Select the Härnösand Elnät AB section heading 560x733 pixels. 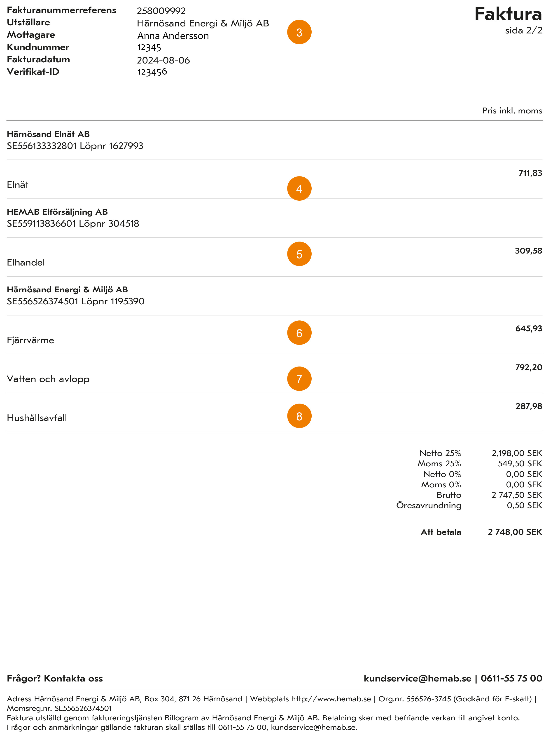tap(48, 134)
